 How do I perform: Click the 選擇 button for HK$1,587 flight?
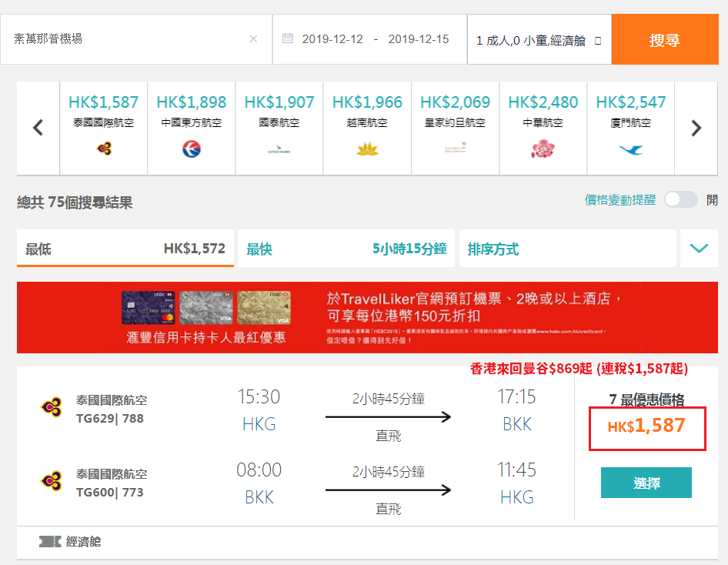click(x=646, y=483)
